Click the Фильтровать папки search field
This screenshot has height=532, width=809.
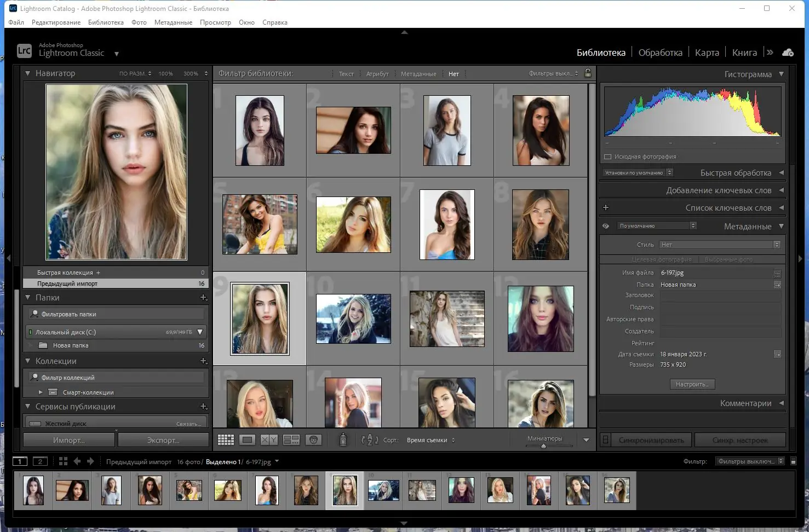(x=116, y=314)
